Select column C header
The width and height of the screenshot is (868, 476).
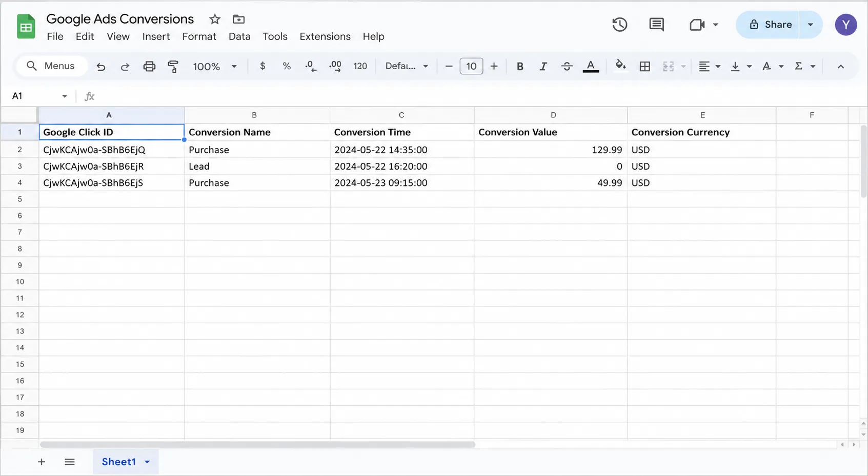click(x=401, y=115)
